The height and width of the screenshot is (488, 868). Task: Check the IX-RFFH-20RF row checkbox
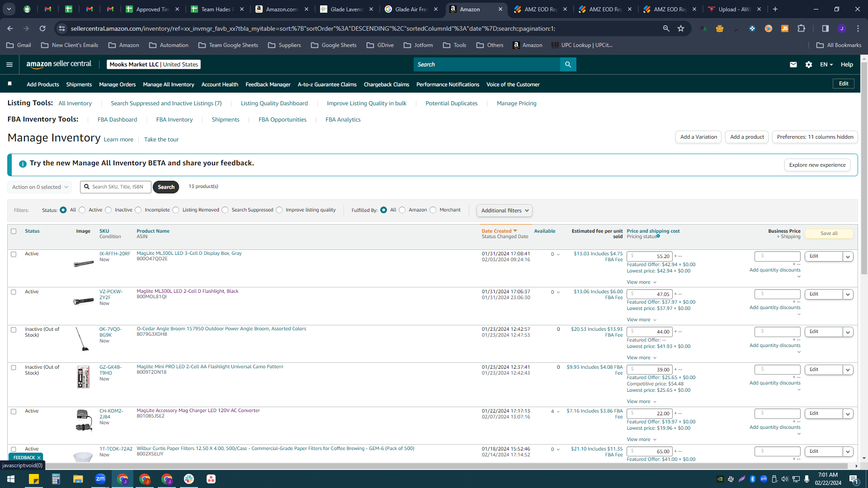(x=14, y=254)
